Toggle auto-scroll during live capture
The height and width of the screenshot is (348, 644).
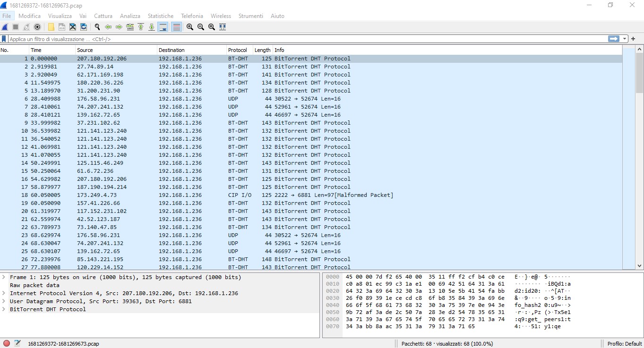coord(163,27)
